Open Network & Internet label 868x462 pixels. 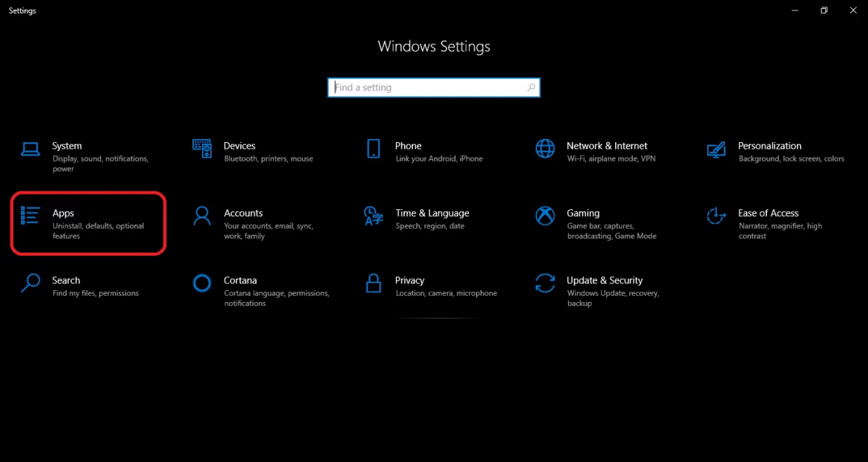pyautogui.click(x=607, y=146)
